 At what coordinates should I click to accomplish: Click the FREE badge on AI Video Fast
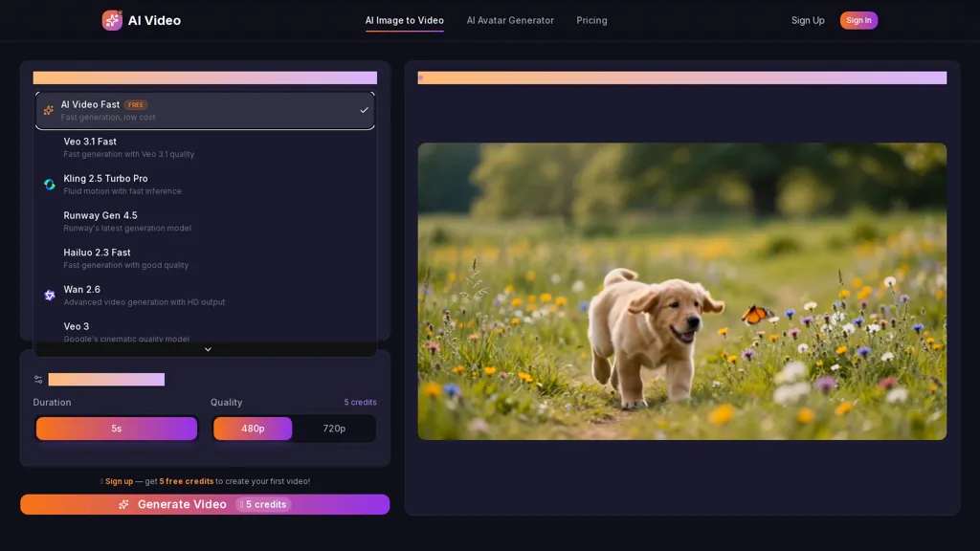[x=136, y=105]
